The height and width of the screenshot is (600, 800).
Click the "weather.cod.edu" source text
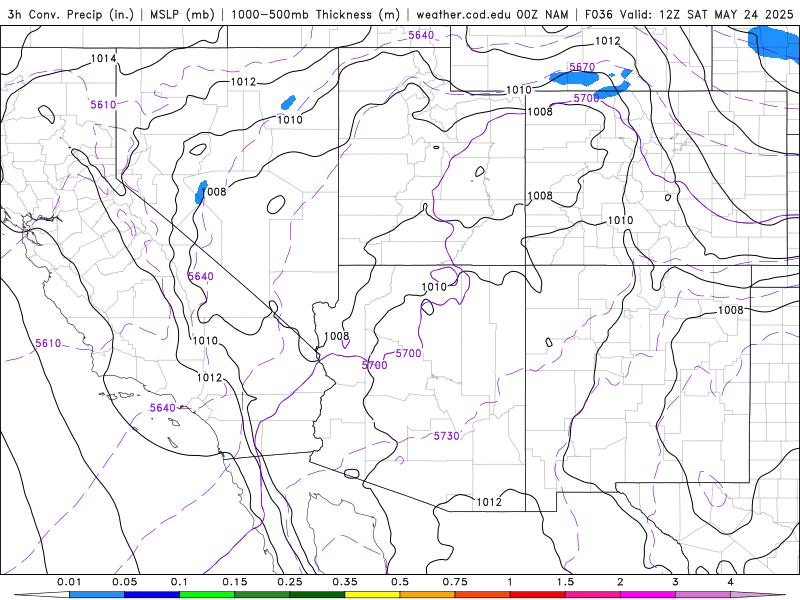click(464, 14)
